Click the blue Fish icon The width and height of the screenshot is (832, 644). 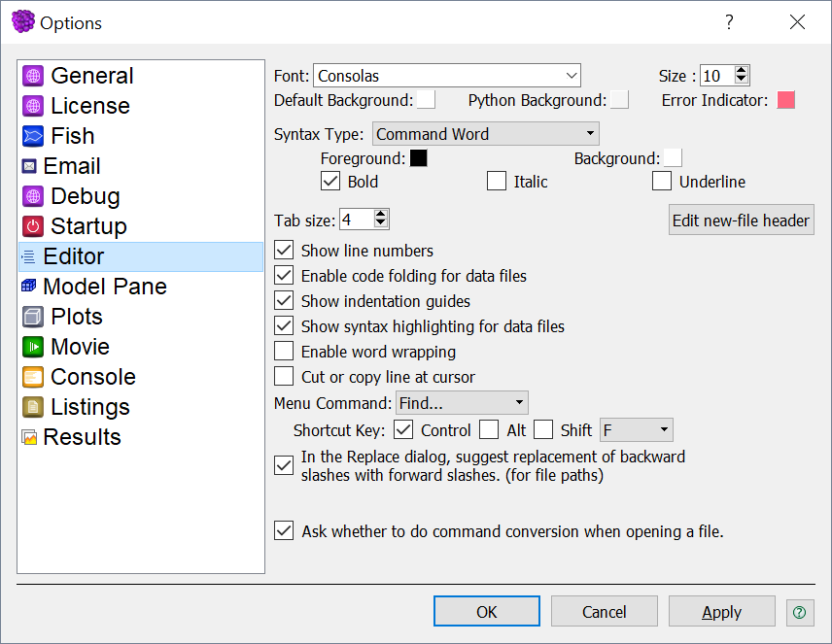pyautogui.click(x=33, y=136)
